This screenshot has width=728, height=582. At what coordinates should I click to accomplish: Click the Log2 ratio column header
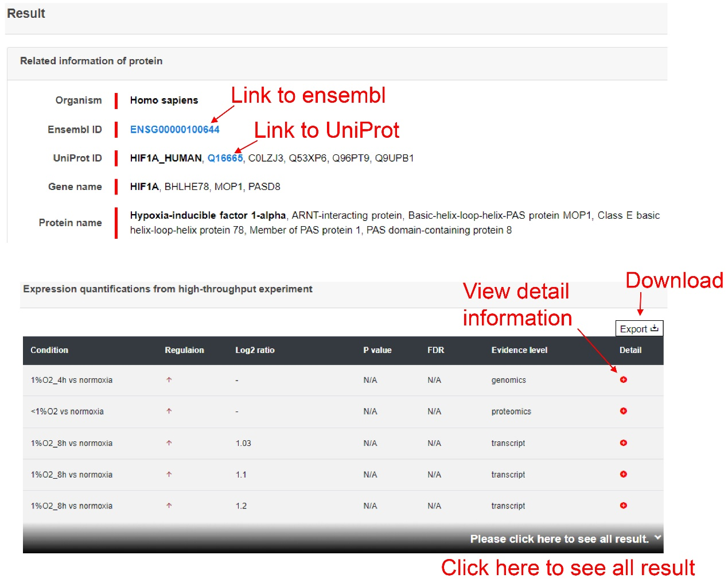click(x=255, y=350)
